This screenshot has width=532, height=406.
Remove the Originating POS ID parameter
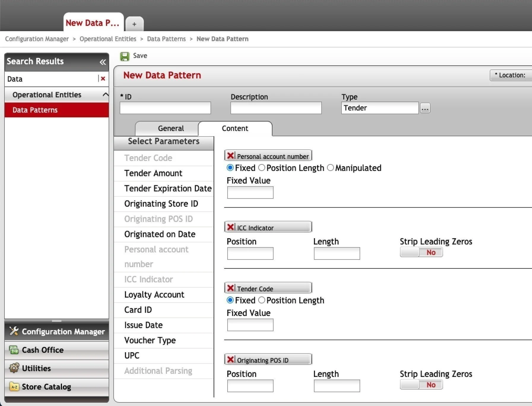coord(231,359)
